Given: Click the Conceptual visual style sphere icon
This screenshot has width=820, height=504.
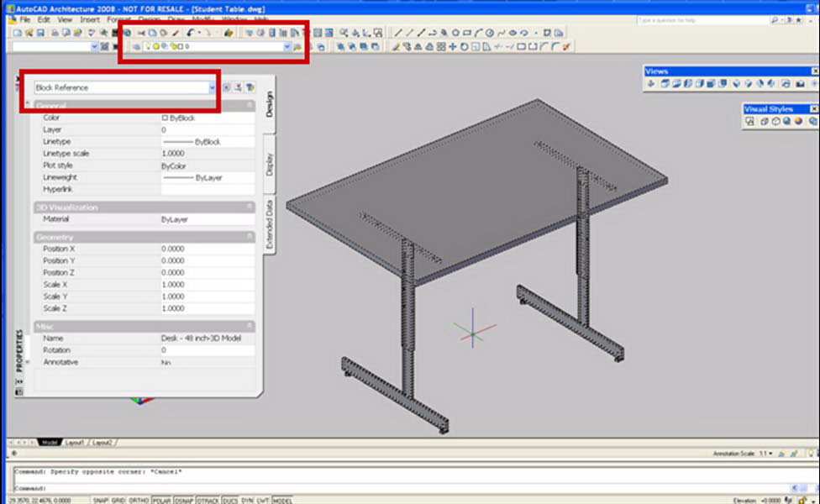Looking at the screenshot, I should [x=798, y=121].
